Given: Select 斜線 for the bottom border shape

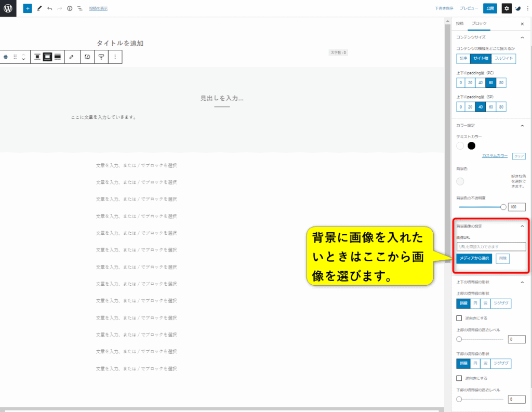Looking at the screenshot, I should pyautogui.click(x=463, y=364).
